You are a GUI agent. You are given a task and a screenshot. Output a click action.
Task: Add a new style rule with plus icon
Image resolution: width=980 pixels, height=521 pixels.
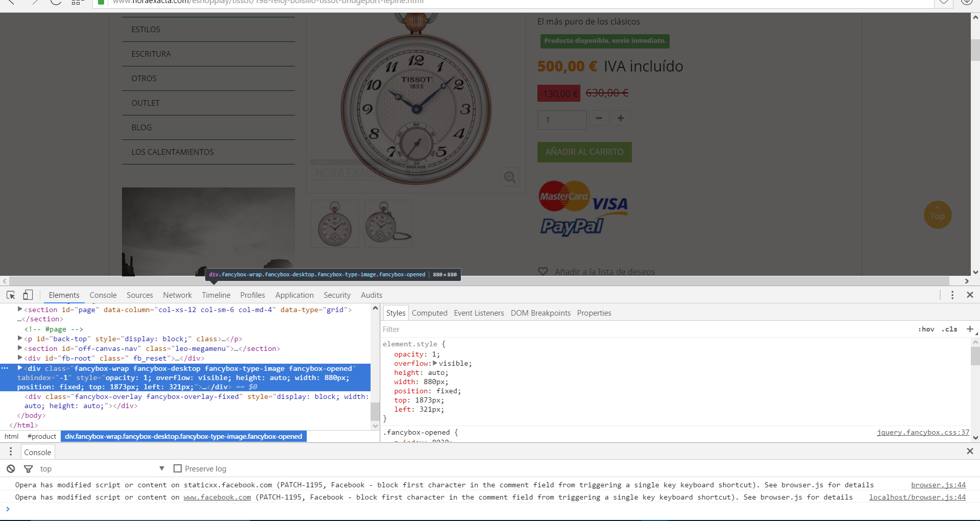click(970, 329)
